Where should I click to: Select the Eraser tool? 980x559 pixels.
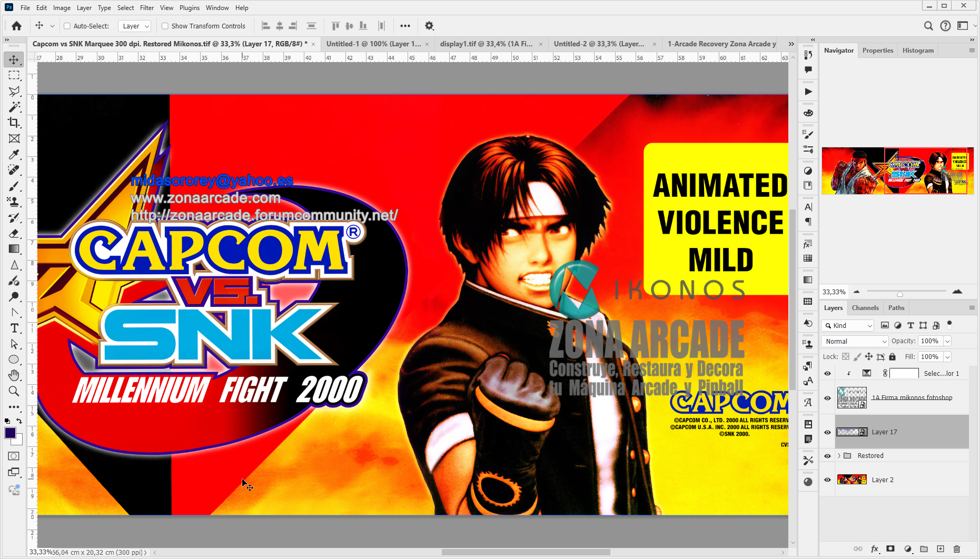14,233
